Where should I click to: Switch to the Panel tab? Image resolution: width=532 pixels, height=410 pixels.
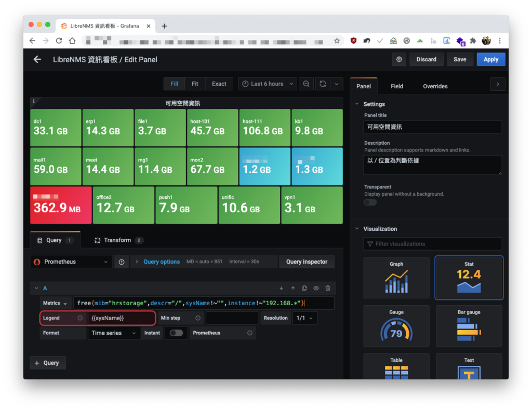click(363, 86)
